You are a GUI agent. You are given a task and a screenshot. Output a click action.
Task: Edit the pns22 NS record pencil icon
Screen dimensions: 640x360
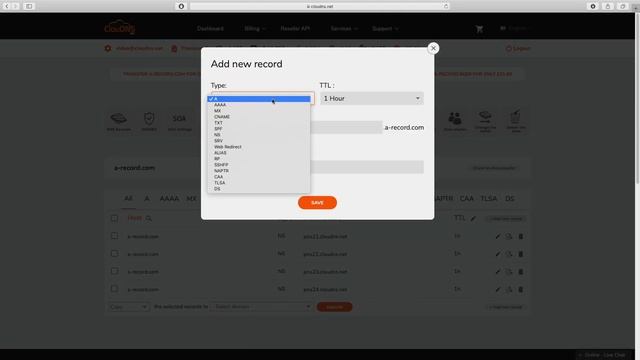[x=498, y=254]
